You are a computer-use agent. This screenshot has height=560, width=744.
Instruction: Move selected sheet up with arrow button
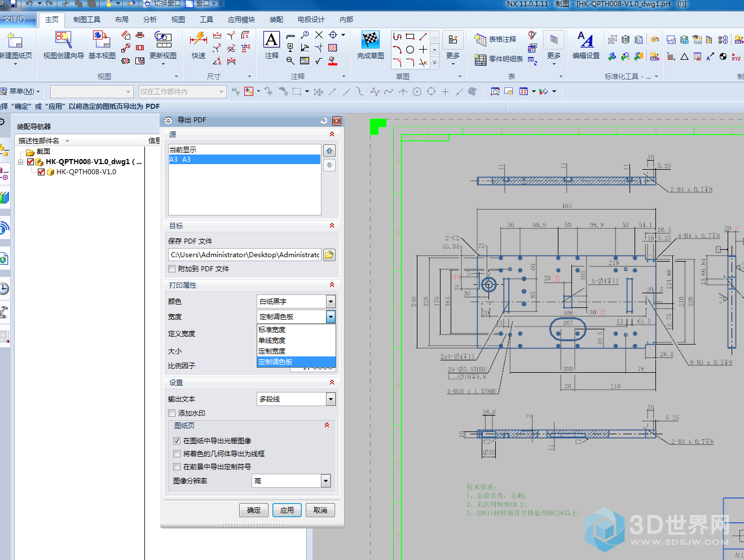pyautogui.click(x=329, y=151)
